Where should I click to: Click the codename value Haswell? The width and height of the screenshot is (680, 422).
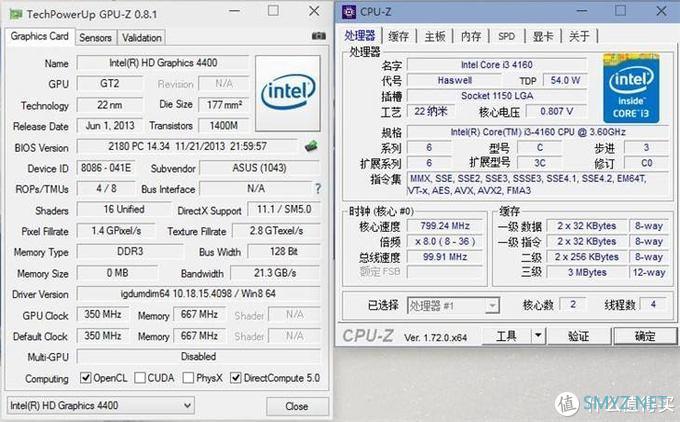[x=454, y=80]
